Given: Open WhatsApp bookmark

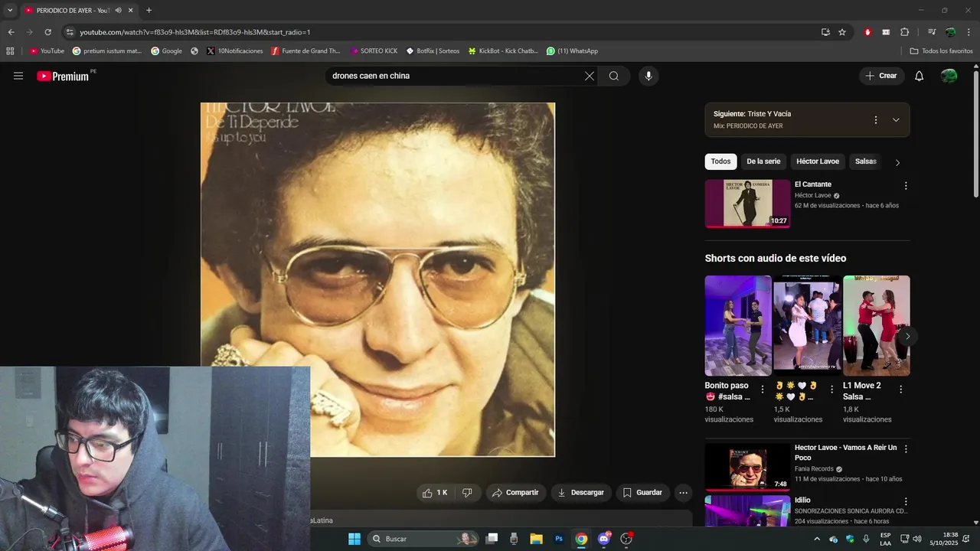Looking at the screenshot, I should pos(572,51).
